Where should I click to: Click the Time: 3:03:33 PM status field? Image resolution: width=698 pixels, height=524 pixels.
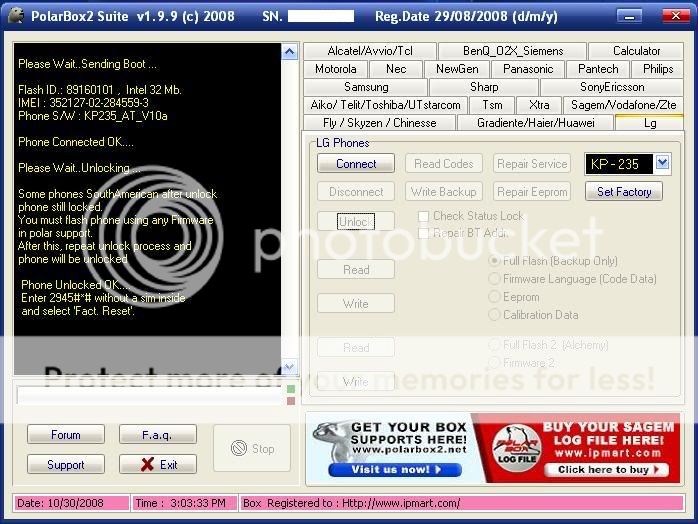pos(184,503)
